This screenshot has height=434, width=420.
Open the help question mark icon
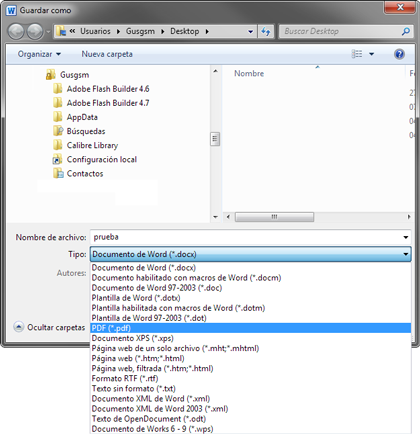pyautogui.click(x=399, y=54)
